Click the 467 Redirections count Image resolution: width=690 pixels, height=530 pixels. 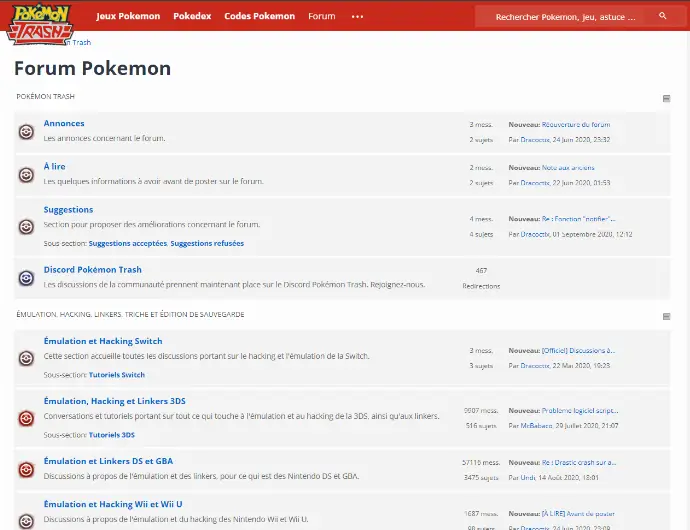click(481, 278)
